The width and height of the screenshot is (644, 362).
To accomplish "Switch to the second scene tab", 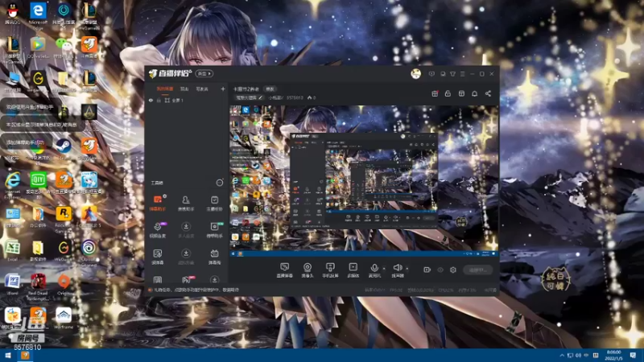I will pos(184,88).
